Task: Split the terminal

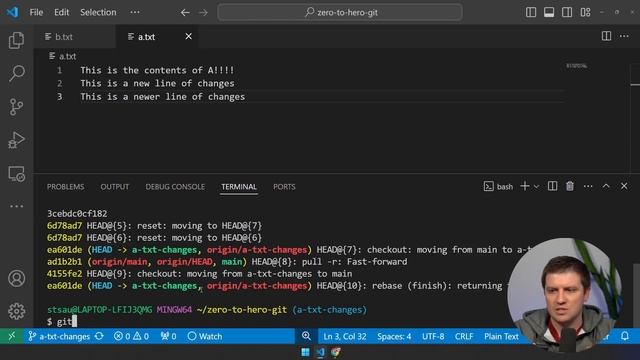Action: pos(552,186)
